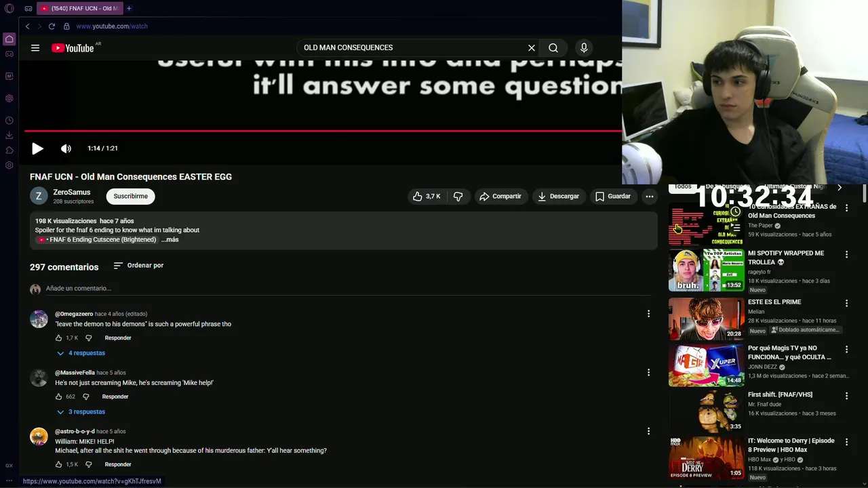Like the @astro-b-o-y-d comment
Image resolution: width=868 pixels, height=488 pixels.
coord(58,464)
